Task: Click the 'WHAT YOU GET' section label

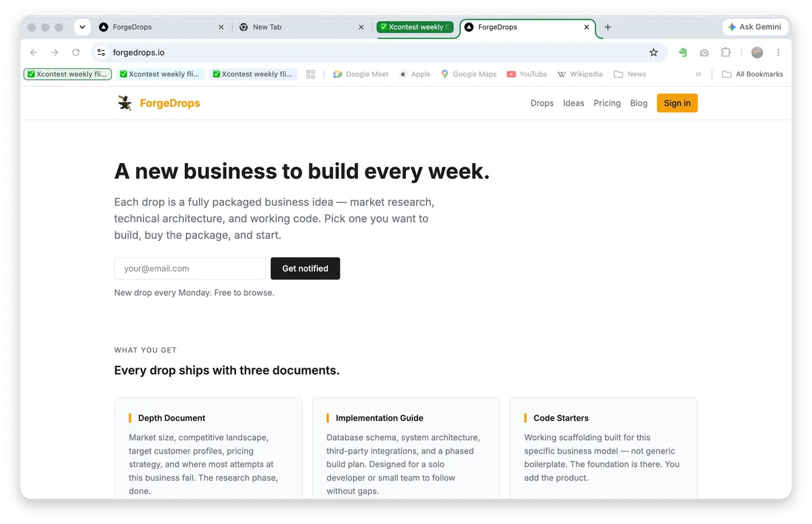Action: click(x=145, y=350)
